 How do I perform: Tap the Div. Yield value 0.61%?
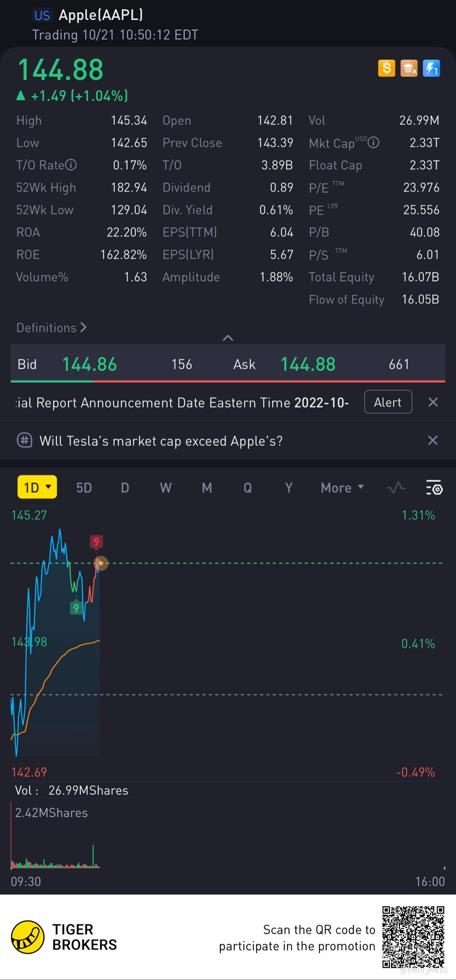276,210
